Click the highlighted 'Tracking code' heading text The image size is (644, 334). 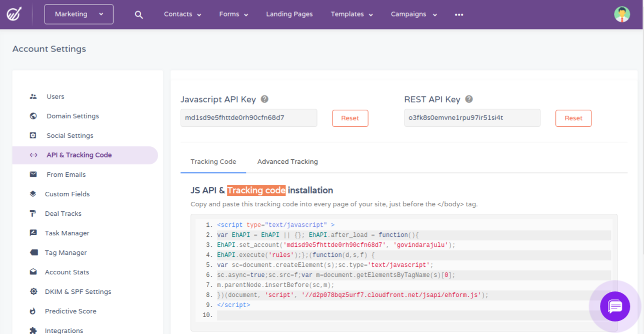256,190
